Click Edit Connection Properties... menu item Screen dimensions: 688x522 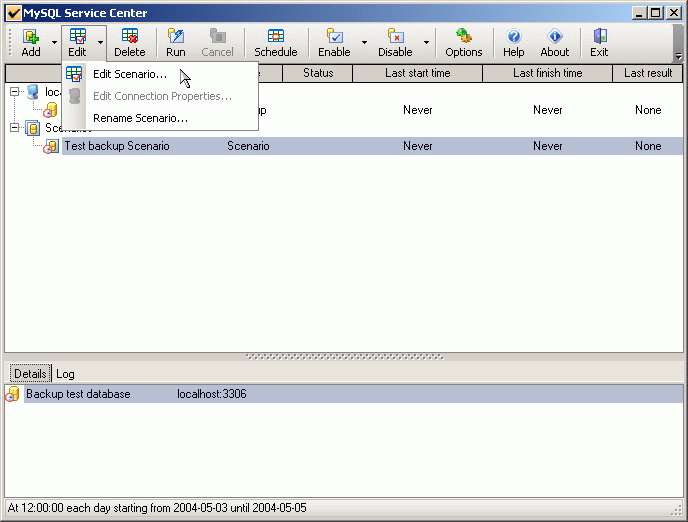tap(160, 96)
